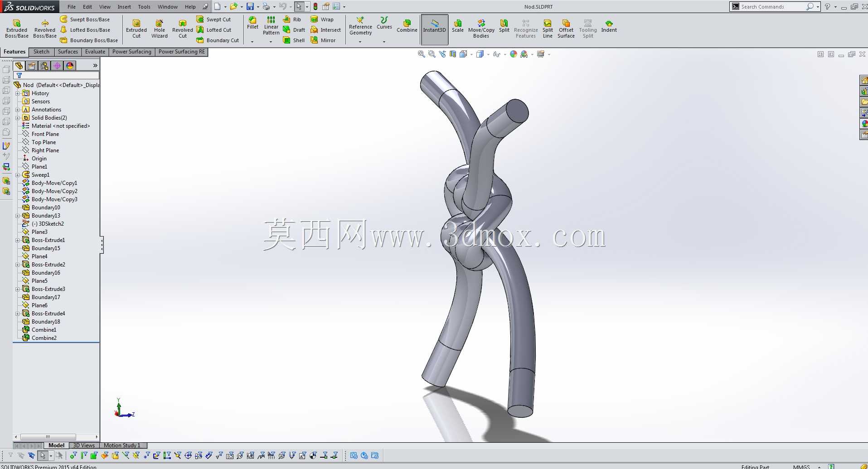This screenshot has height=469, width=868.
Task: Choose the Boundary Cut tool
Action: [x=218, y=40]
